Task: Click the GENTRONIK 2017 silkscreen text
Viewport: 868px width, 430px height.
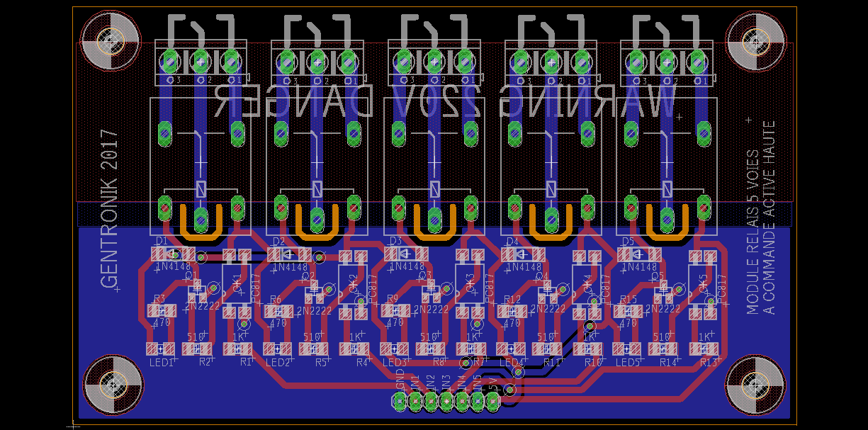Action: click(109, 209)
